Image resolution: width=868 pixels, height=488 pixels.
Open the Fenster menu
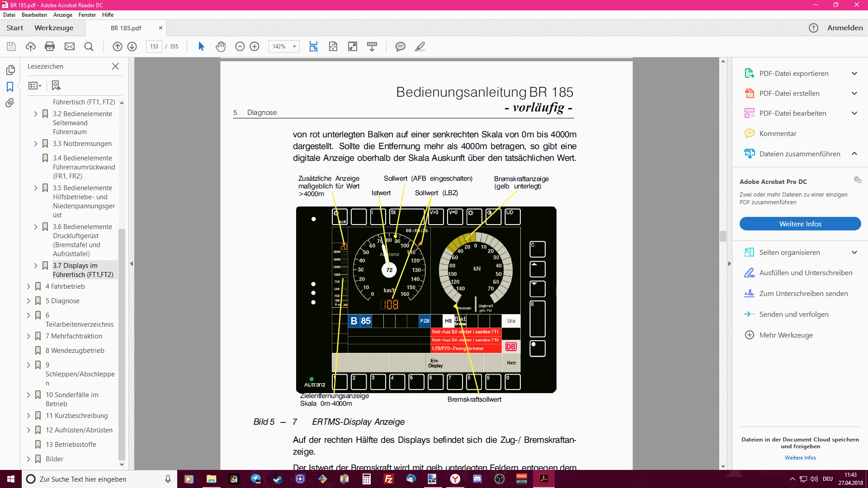[x=87, y=15]
